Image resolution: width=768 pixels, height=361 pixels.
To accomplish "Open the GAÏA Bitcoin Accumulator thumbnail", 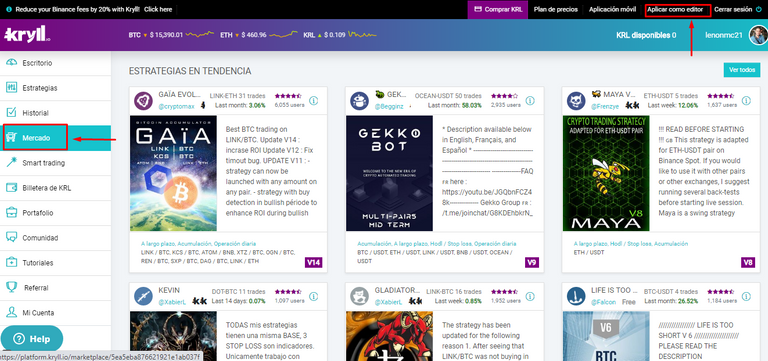I will 173,173.
